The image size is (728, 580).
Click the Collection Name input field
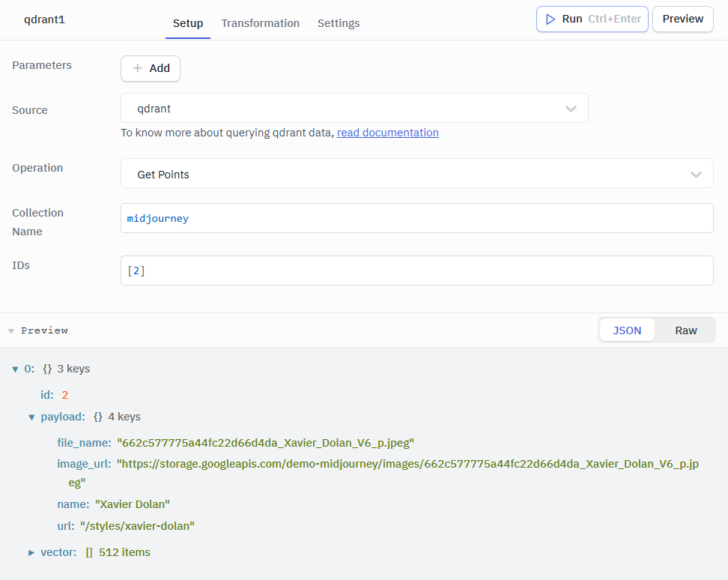417,218
